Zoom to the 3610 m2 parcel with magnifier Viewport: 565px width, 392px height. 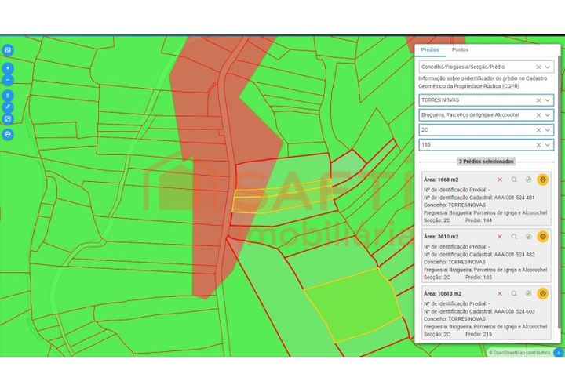(x=514, y=237)
